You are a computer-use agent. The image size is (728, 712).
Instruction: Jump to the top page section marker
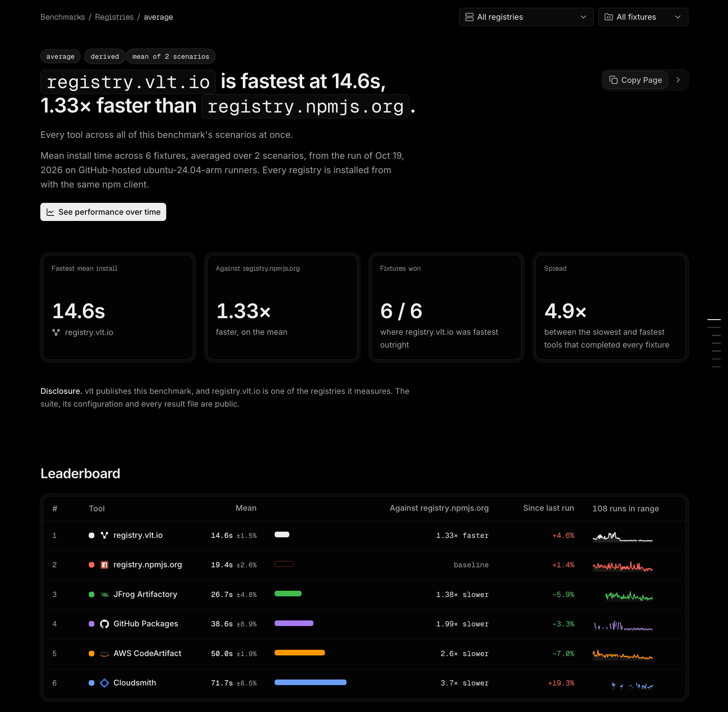pyautogui.click(x=714, y=319)
